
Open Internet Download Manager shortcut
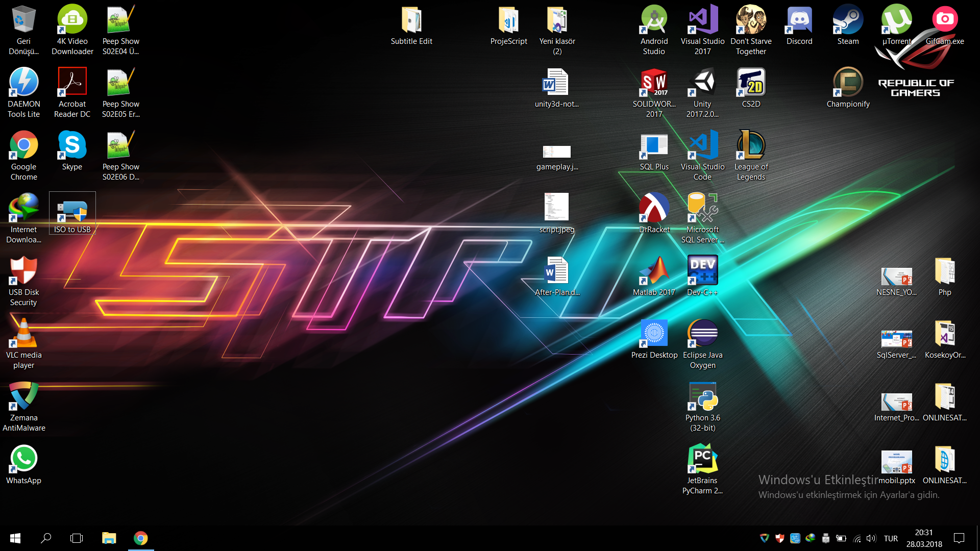[x=23, y=218]
